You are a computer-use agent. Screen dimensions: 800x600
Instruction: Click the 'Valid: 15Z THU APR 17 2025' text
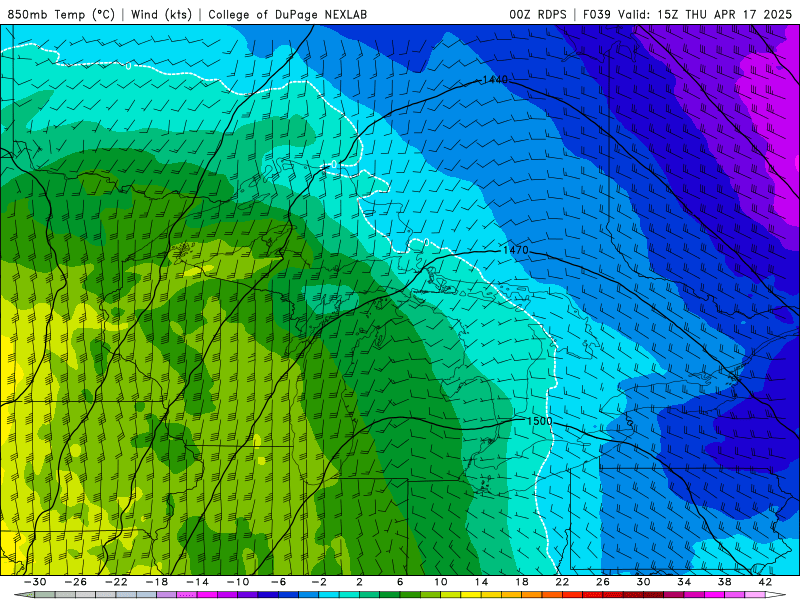[x=705, y=14]
